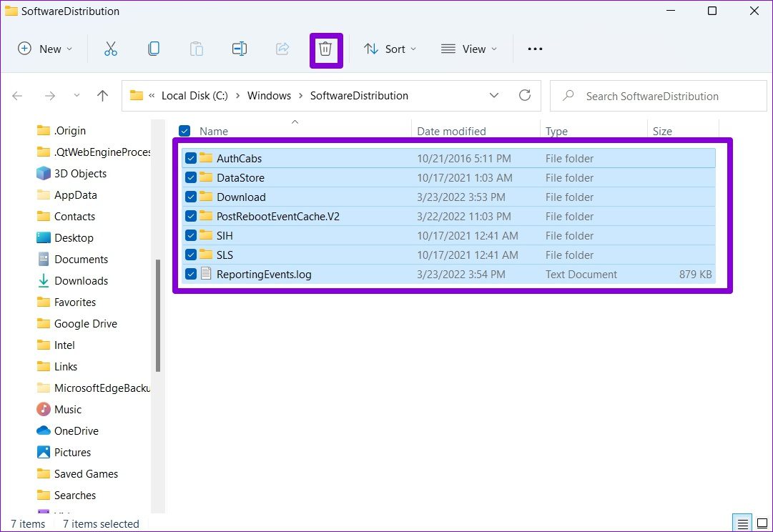Navigate to Windows in breadcrumb path
The height and width of the screenshot is (532, 773).
click(x=269, y=96)
